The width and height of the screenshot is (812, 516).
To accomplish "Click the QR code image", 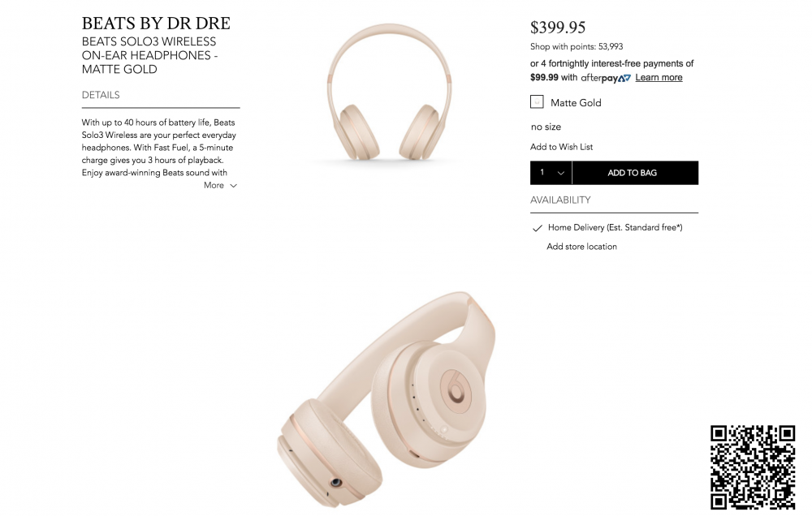I will 753,467.
